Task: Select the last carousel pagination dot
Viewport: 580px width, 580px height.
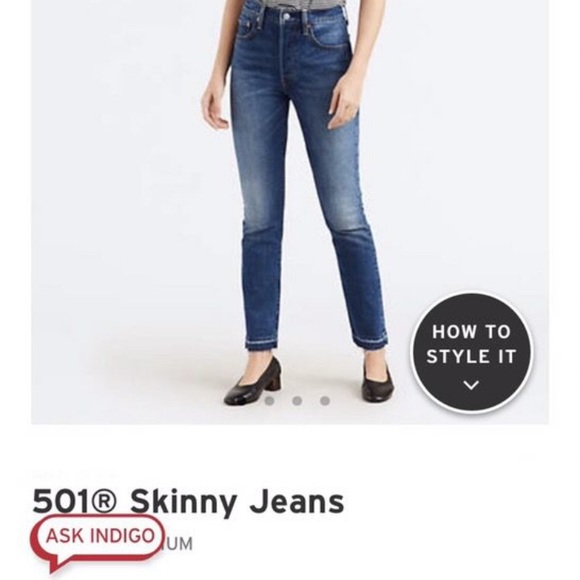Action: coord(325,401)
